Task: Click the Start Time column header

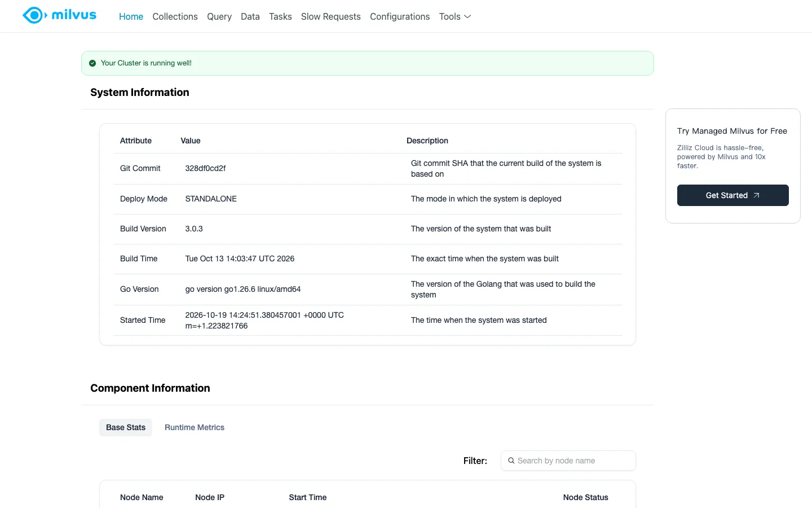Action: click(x=308, y=497)
